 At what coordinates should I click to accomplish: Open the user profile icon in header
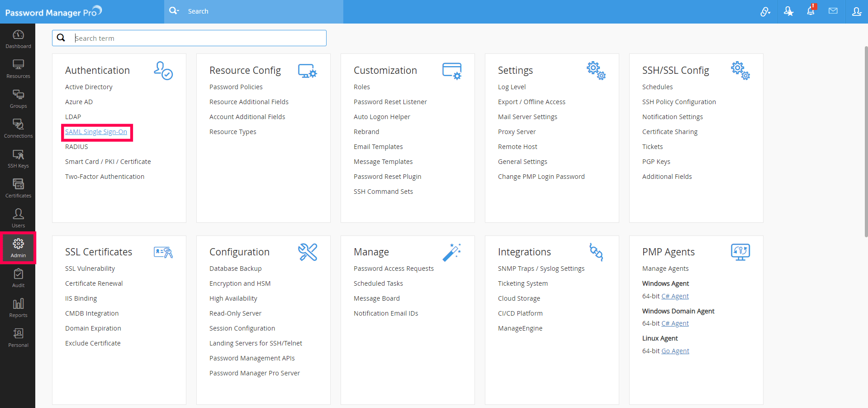(856, 11)
